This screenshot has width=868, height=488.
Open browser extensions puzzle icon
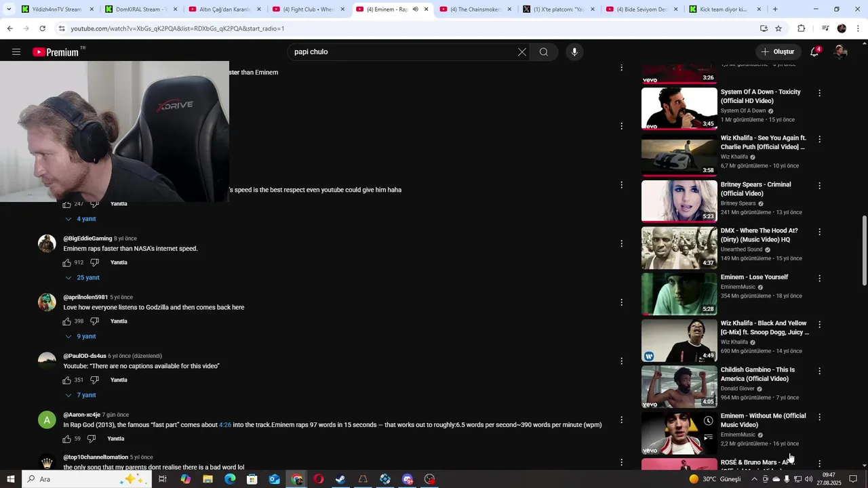801,28
